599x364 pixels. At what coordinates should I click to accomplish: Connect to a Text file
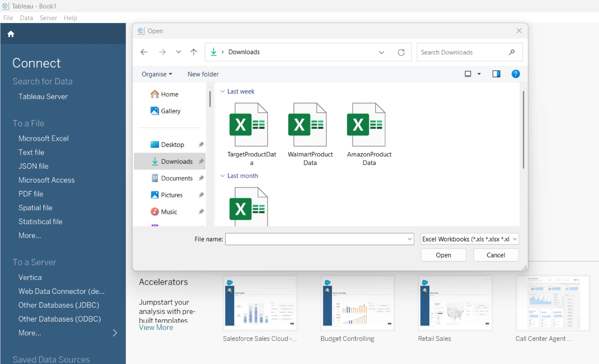click(31, 152)
